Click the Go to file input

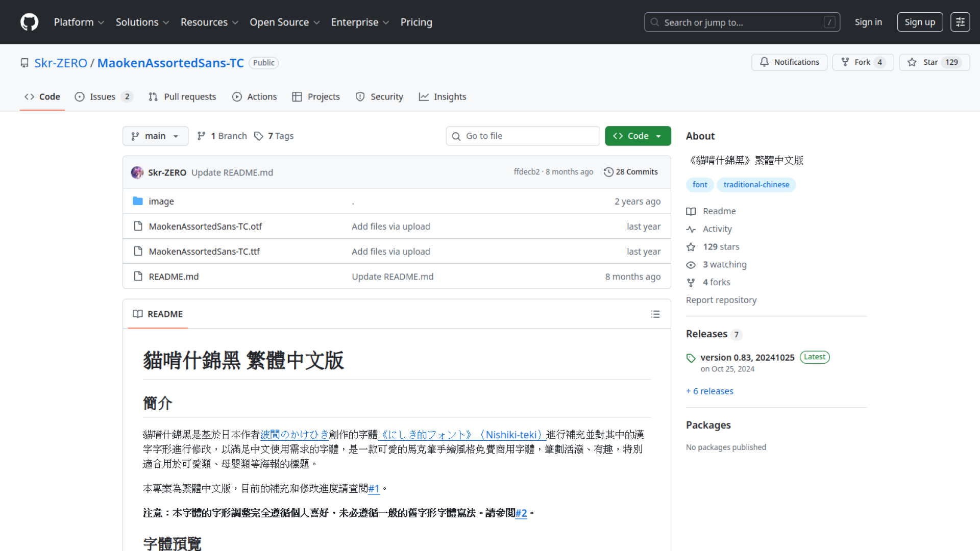(523, 136)
